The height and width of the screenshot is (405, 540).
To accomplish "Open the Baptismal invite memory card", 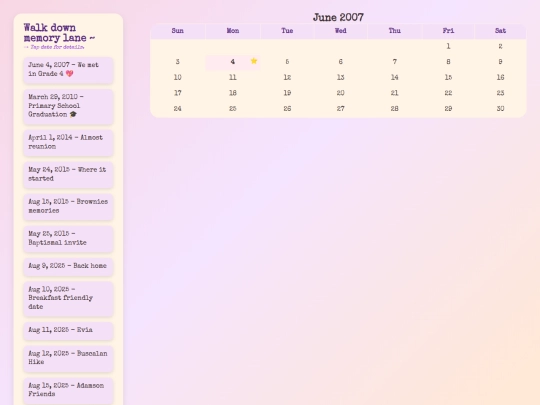I will [x=68, y=238].
